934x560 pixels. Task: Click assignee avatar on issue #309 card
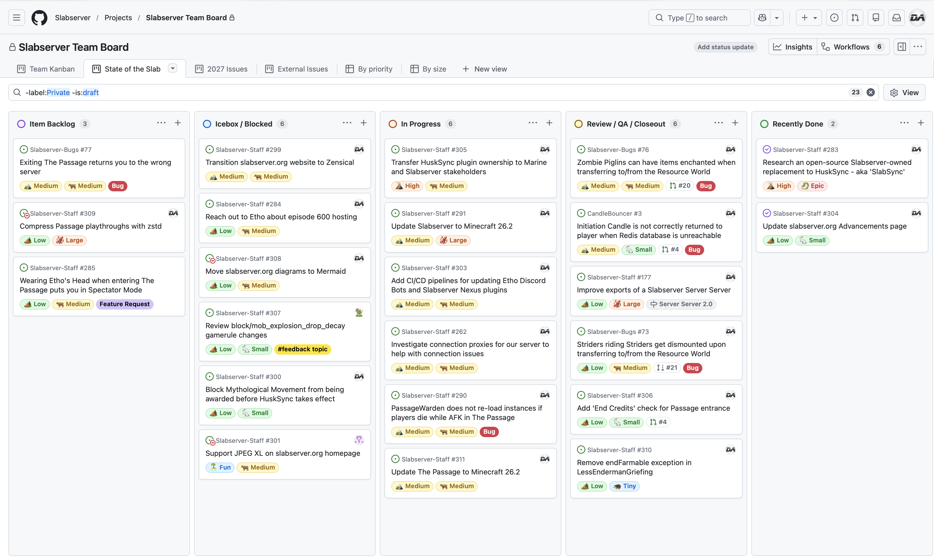[173, 213]
